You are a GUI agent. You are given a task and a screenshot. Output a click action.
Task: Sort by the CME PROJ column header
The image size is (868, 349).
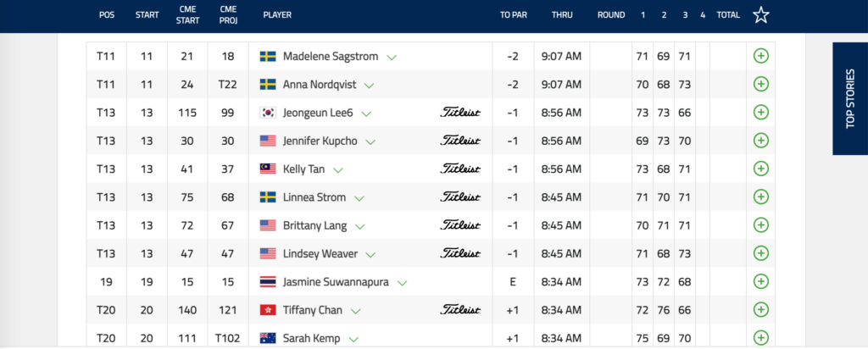228,15
